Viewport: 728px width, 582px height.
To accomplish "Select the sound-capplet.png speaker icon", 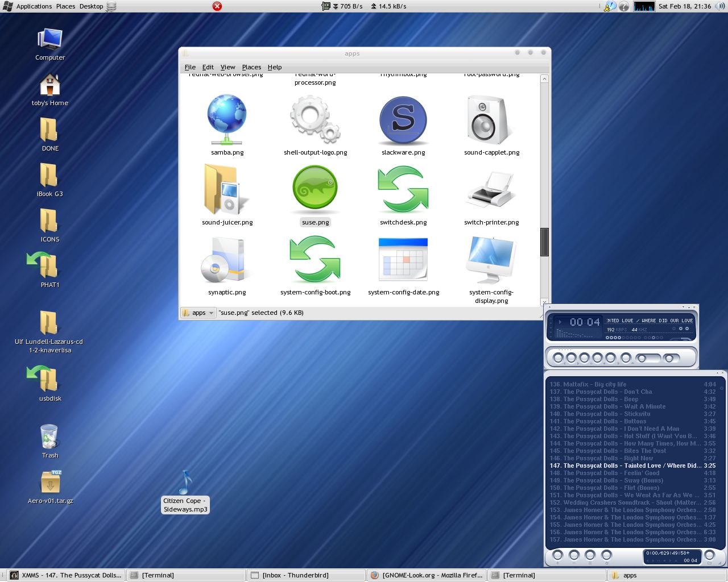I will pyautogui.click(x=491, y=120).
